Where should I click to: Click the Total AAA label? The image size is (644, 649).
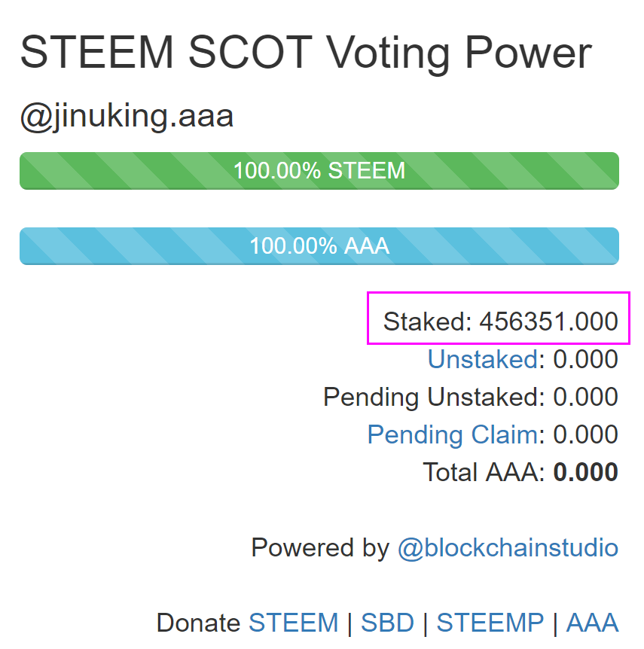482,473
